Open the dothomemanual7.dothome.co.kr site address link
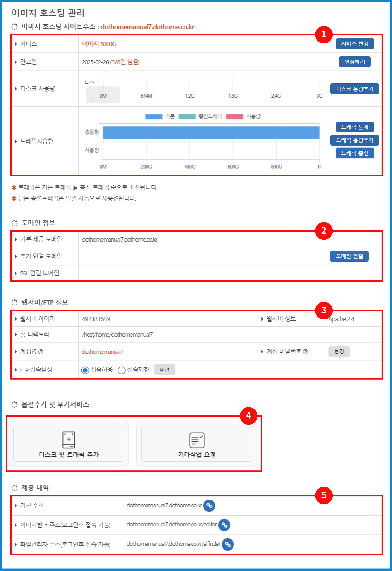 point(147,27)
